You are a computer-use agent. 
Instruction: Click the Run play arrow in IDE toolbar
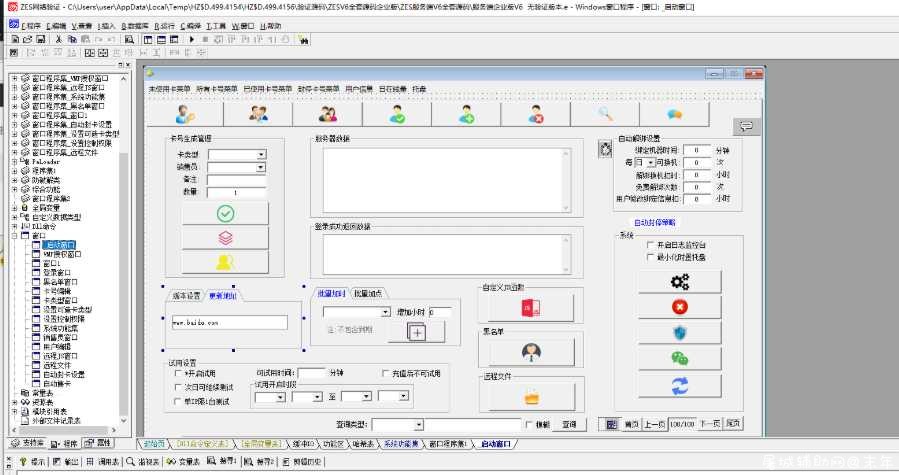[x=191, y=40]
